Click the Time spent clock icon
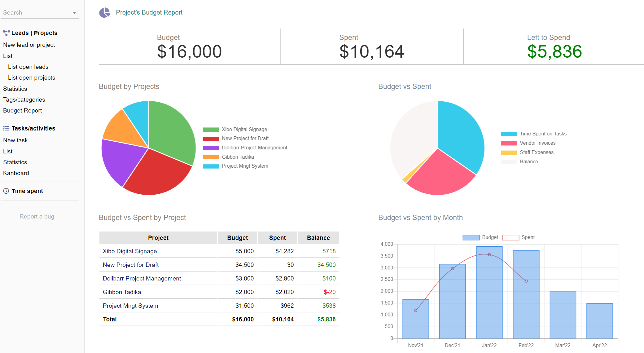 [6, 191]
